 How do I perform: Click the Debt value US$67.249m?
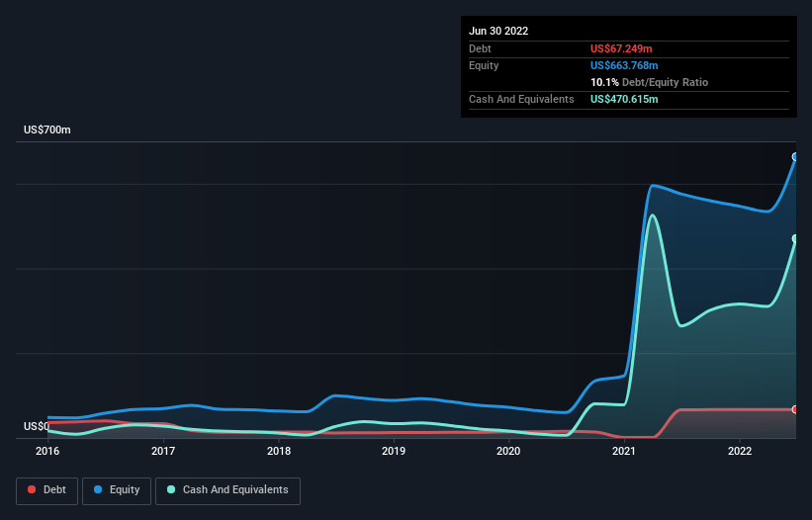[621, 48]
